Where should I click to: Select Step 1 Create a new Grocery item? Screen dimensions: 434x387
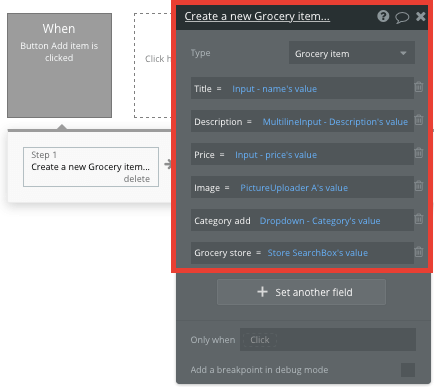point(91,167)
